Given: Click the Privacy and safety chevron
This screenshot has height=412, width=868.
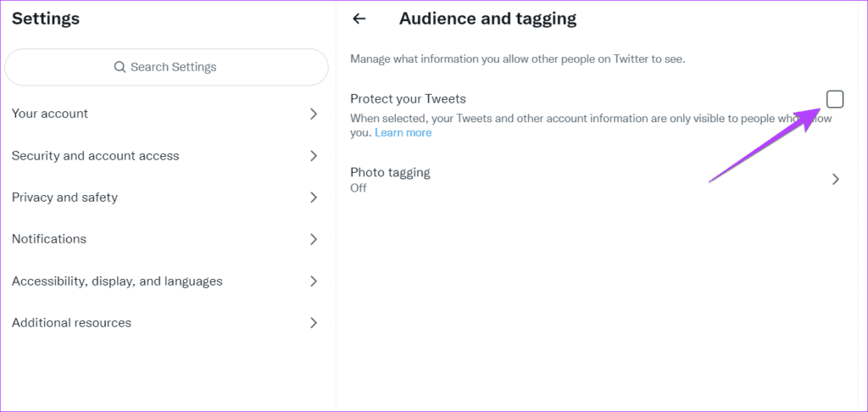Looking at the screenshot, I should click(x=314, y=198).
